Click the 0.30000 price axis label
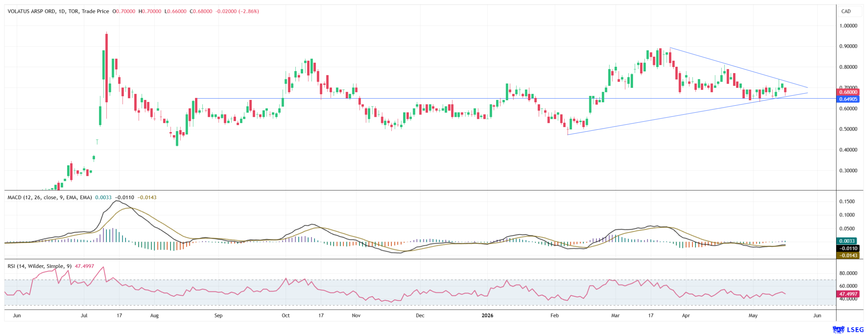This screenshot has width=868, height=334. tap(848, 171)
